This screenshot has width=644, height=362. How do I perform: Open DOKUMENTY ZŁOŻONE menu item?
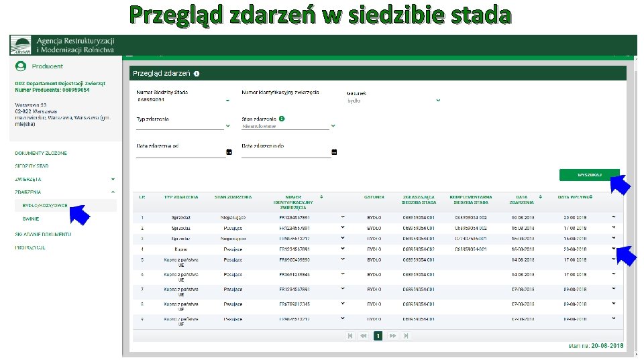coord(41,153)
